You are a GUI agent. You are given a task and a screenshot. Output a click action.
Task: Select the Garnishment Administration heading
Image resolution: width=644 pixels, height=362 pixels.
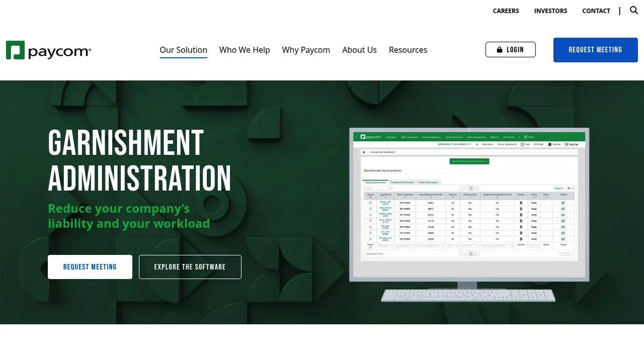tap(139, 161)
